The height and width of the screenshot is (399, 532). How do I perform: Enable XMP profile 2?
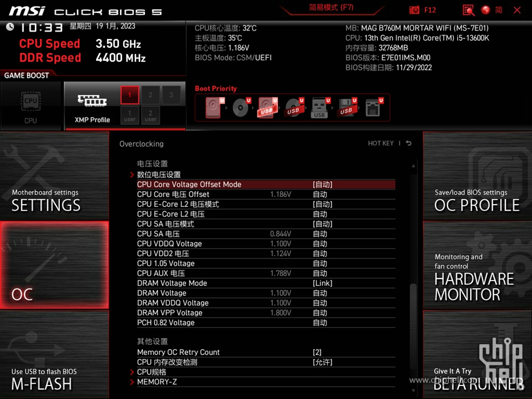150,94
